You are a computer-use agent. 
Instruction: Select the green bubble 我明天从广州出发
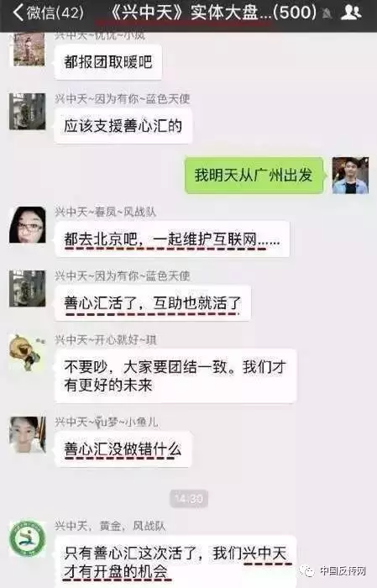[254, 175]
